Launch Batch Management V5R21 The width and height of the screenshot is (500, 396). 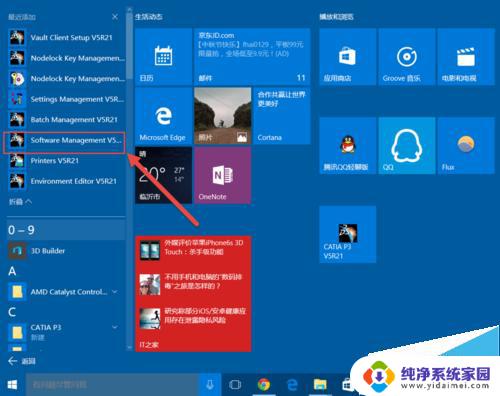click(x=66, y=120)
